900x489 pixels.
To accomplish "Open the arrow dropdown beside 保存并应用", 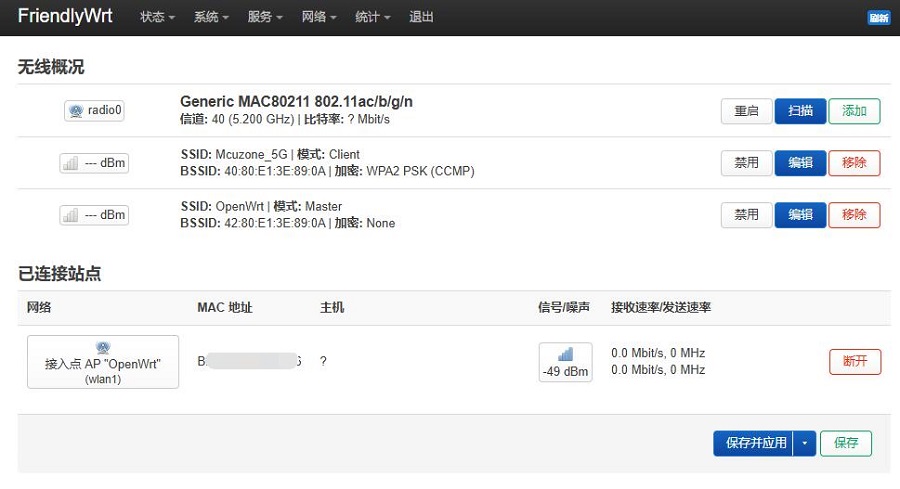I will pyautogui.click(x=805, y=443).
